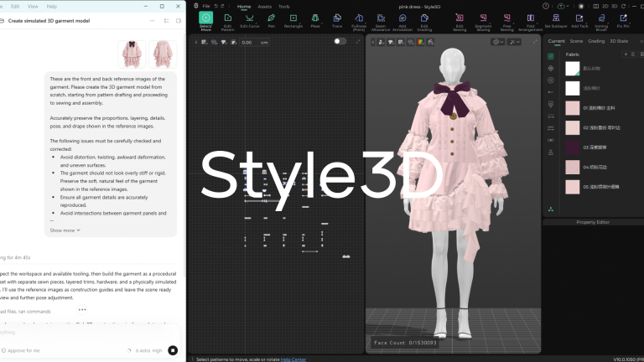The image size is (644, 362).
Task: Collapse the 2D window toolbar with left chevron
Action: pos(196,42)
